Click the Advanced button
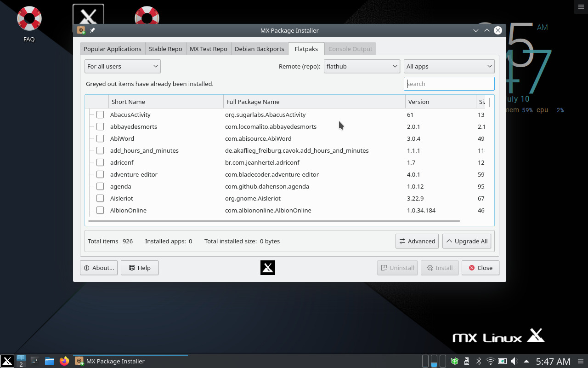588x368 pixels. (417, 241)
